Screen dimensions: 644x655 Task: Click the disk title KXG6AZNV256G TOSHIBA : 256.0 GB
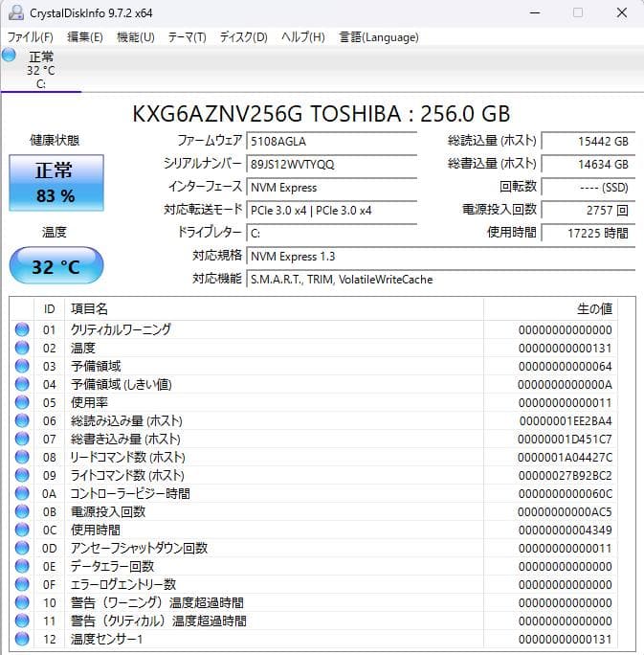coord(322,114)
